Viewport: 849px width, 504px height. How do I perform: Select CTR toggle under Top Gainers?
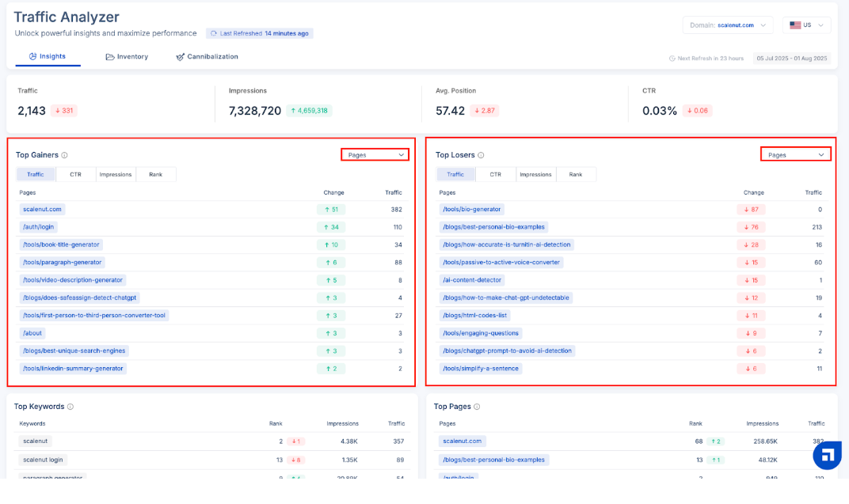coord(75,174)
